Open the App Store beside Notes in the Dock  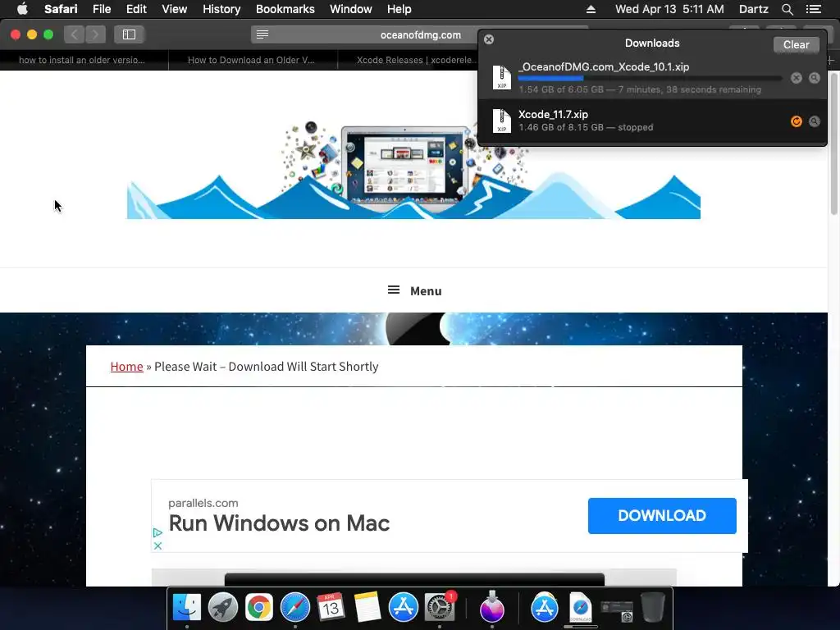point(403,608)
